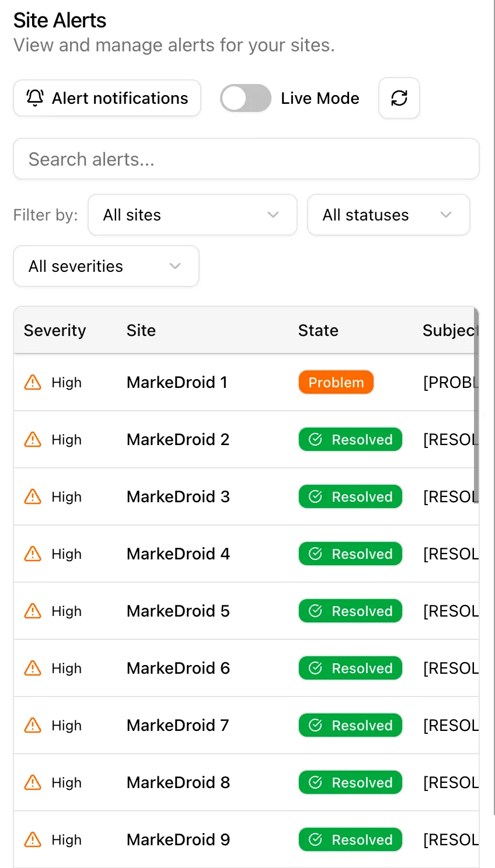This screenshot has width=495, height=868.
Task: Open the All sites filter dropdown
Action: [x=193, y=215]
